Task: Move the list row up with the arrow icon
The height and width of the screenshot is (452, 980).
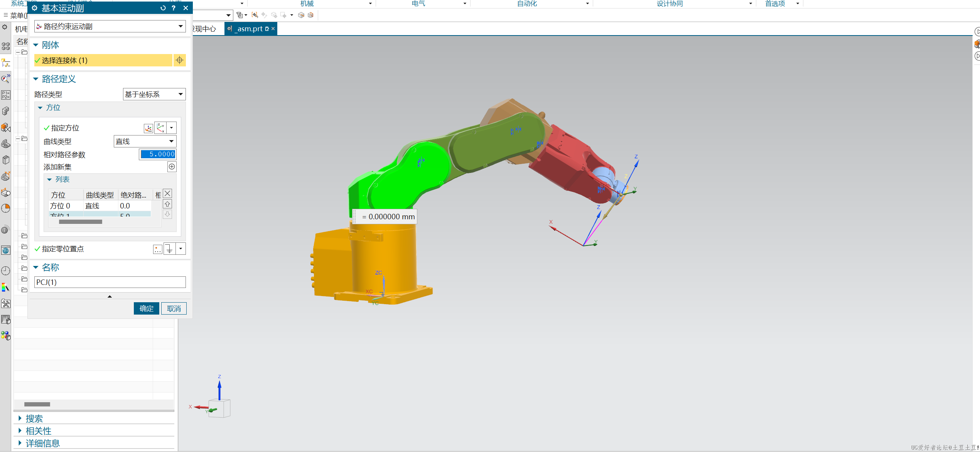Action: [x=167, y=204]
